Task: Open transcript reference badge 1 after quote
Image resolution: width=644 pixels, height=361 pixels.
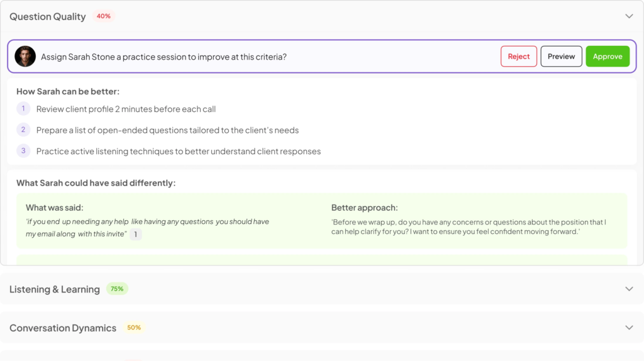Action: (136, 234)
